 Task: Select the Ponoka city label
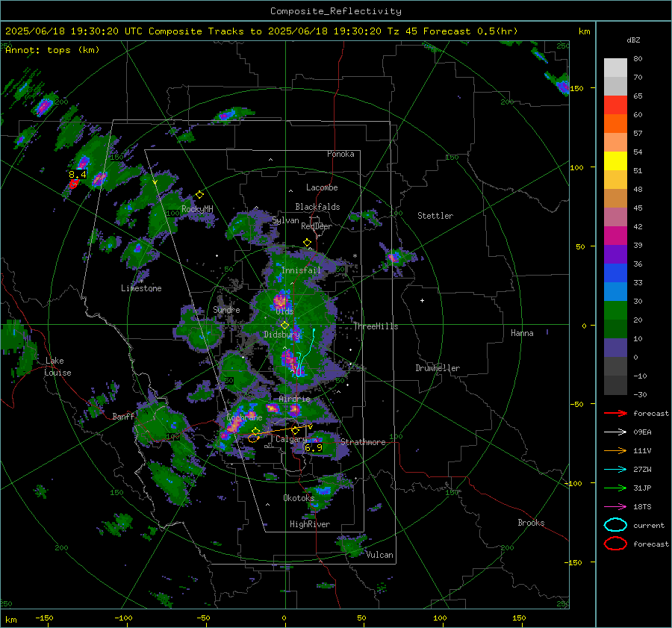tap(340, 154)
